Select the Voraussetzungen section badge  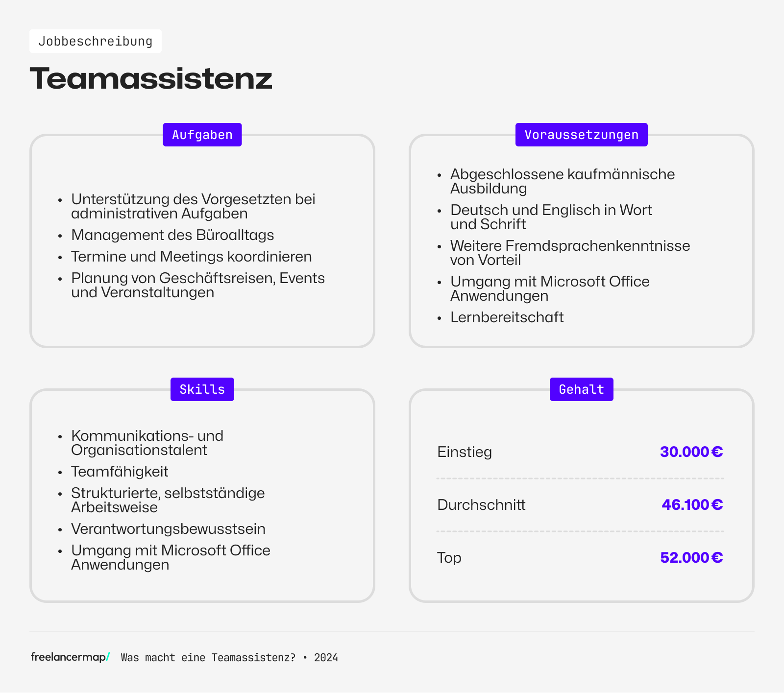click(x=581, y=135)
